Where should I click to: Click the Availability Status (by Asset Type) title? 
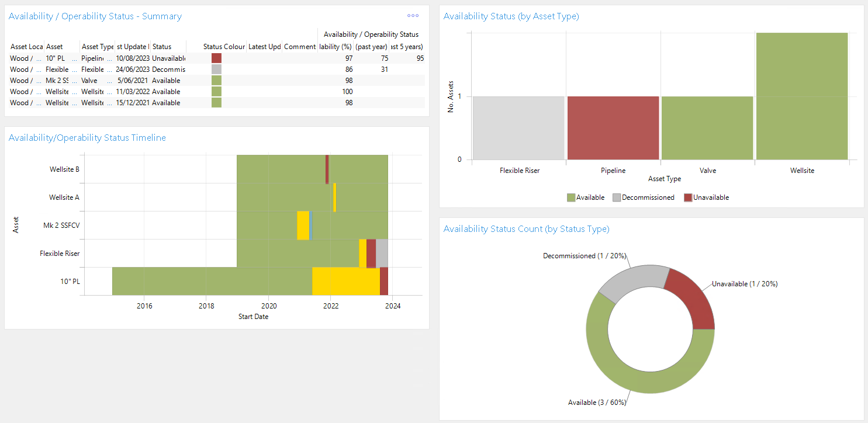click(x=511, y=16)
